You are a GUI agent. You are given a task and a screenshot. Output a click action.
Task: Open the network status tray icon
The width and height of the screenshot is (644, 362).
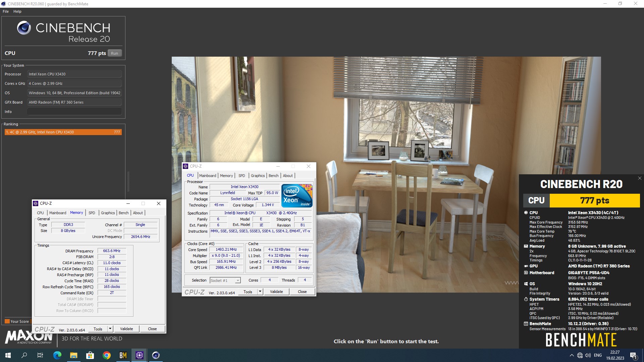click(x=580, y=355)
